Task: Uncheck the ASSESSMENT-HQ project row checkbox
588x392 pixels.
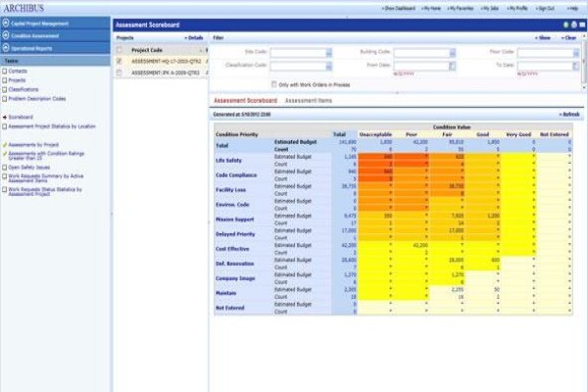Action: [x=120, y=61]
